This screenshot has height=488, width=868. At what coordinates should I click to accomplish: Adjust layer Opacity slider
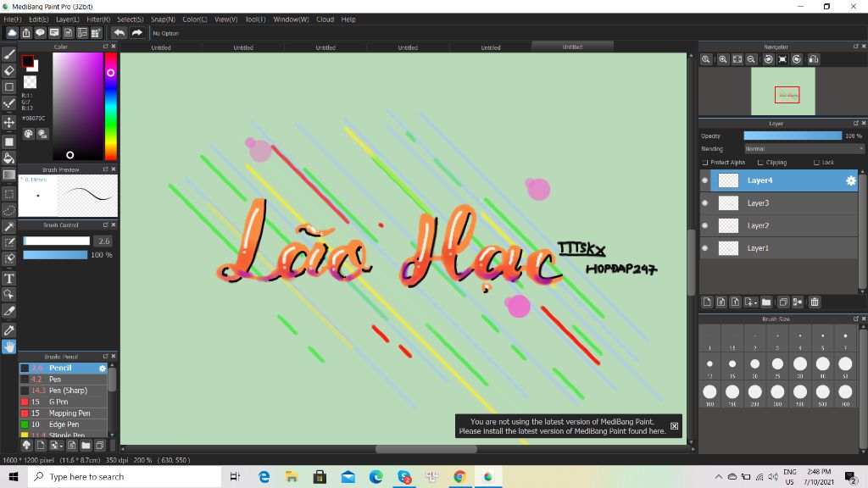tap(793, 136)
